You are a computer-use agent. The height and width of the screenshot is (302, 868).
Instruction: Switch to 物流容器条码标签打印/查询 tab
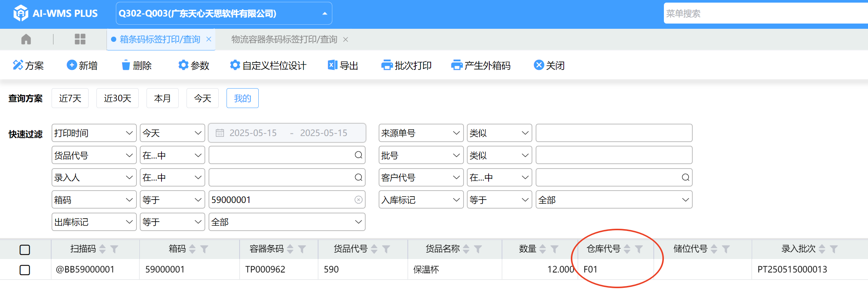[284, 39]
